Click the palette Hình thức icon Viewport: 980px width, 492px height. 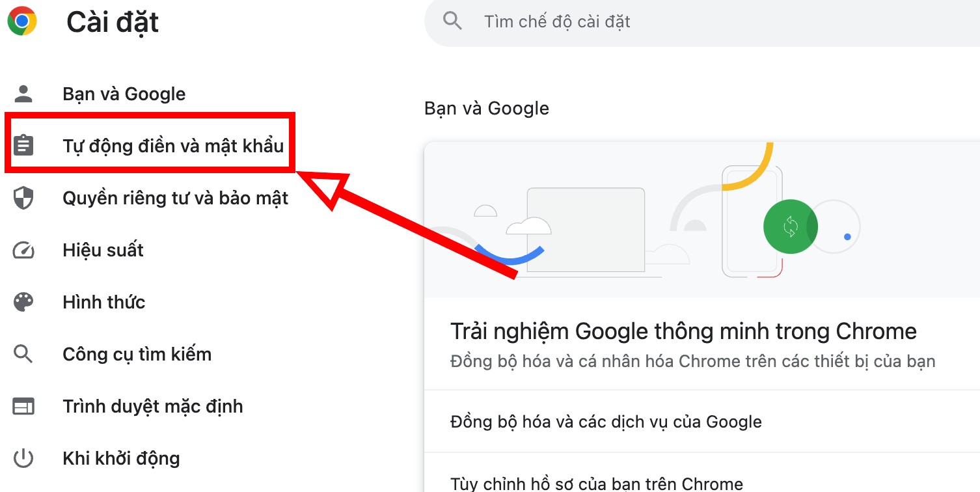coord(23,302)
